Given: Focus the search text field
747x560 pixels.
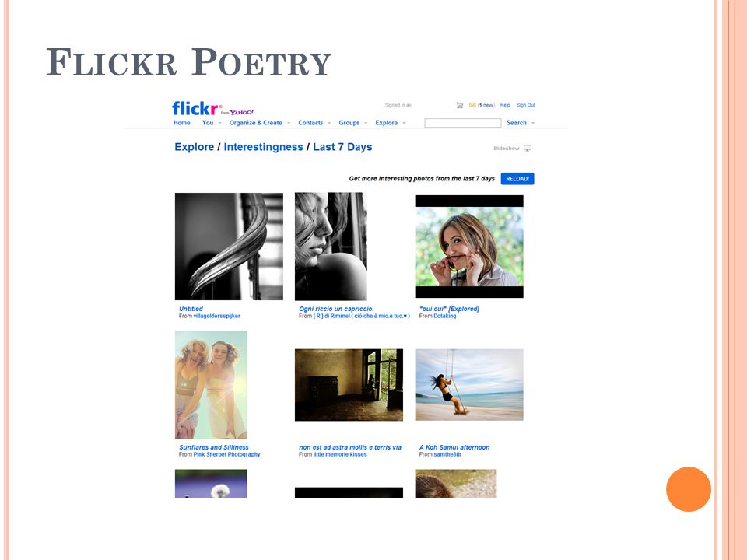Looking at the screenshot, I should pyautogui.click(x=462, y=123).
